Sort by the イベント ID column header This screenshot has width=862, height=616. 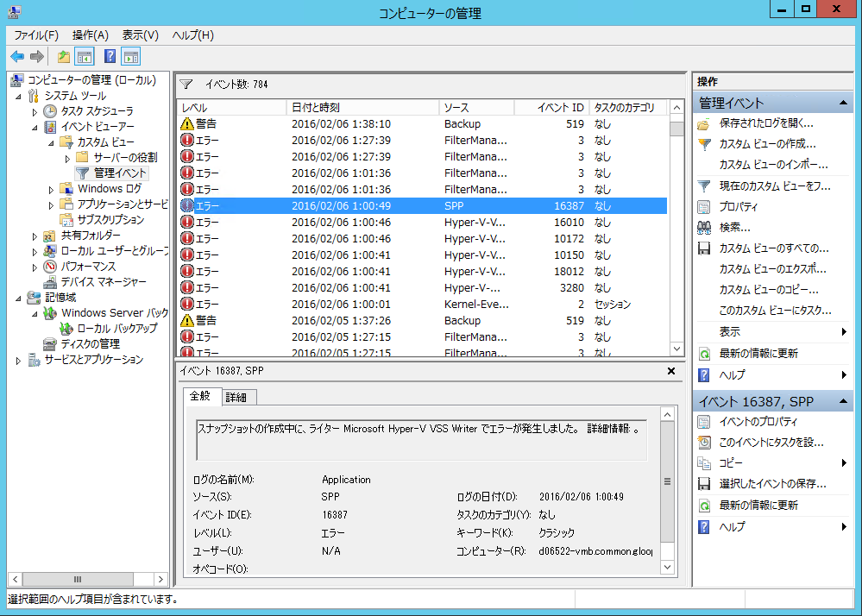pyautogui.click(x=551, y=108)
